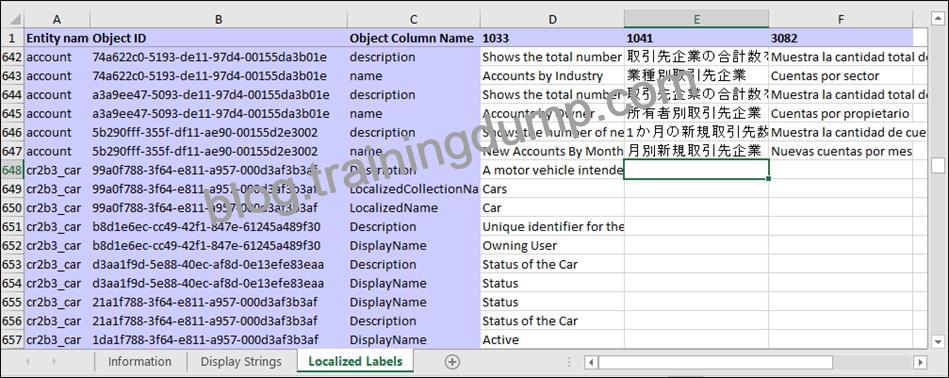Viewport: 949px width, 378px height.
Task: Click the horizontal scrollbar right arrow
Action: click(921, 362)
